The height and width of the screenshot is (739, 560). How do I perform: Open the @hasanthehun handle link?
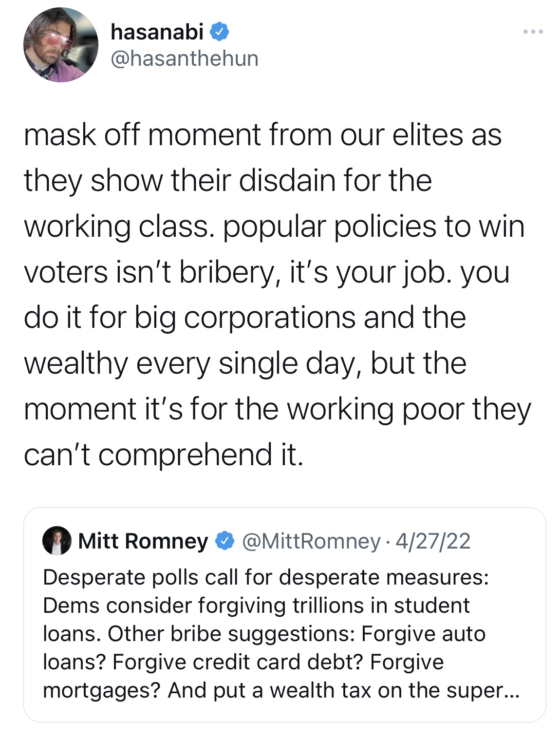185,58
